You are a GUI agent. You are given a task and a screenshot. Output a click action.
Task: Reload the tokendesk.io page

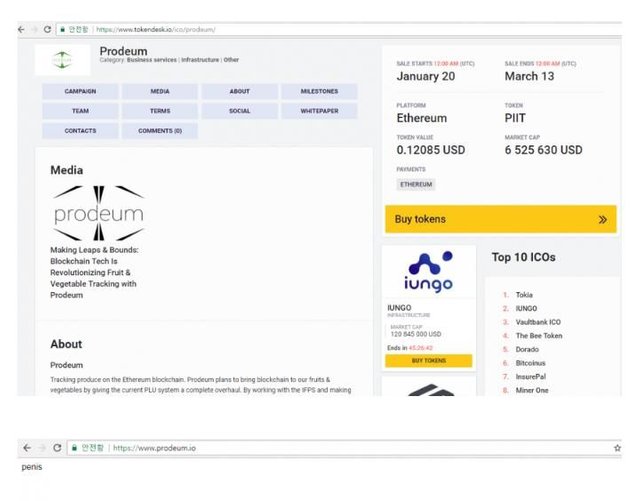tap(47, 29)
